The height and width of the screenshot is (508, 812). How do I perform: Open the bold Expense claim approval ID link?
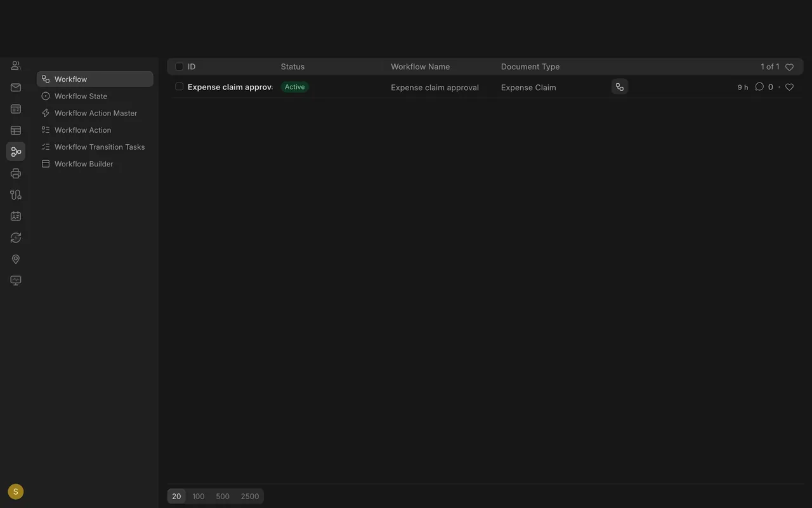(x=230, y=87)
